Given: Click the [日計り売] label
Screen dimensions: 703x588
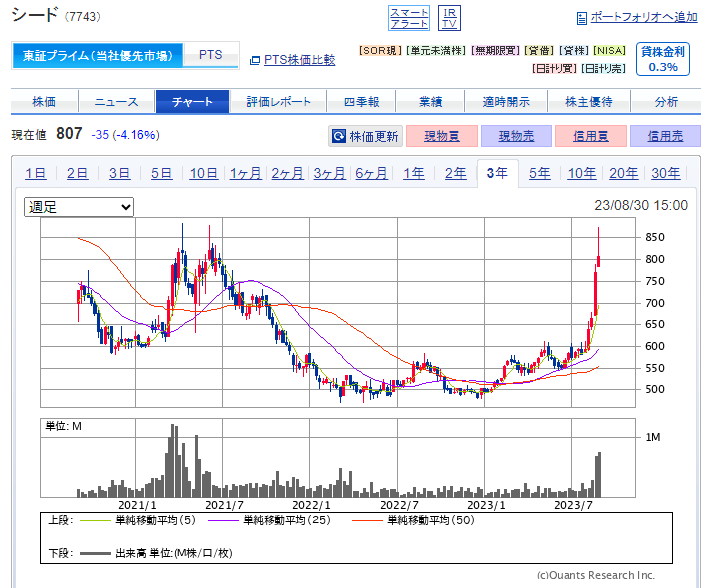Looking at the screenshot, I should (x=603, y=69).
